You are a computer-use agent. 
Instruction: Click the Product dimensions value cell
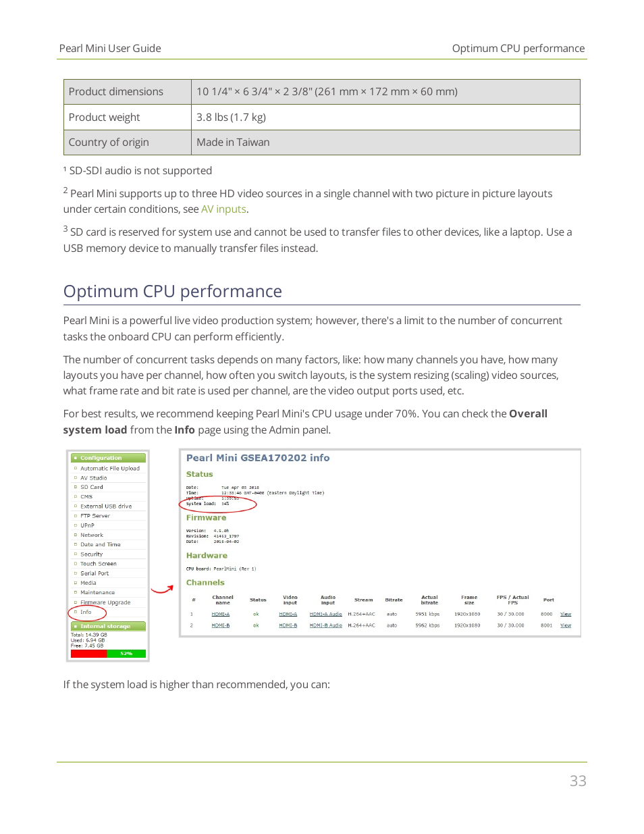(x=385, y=92)
